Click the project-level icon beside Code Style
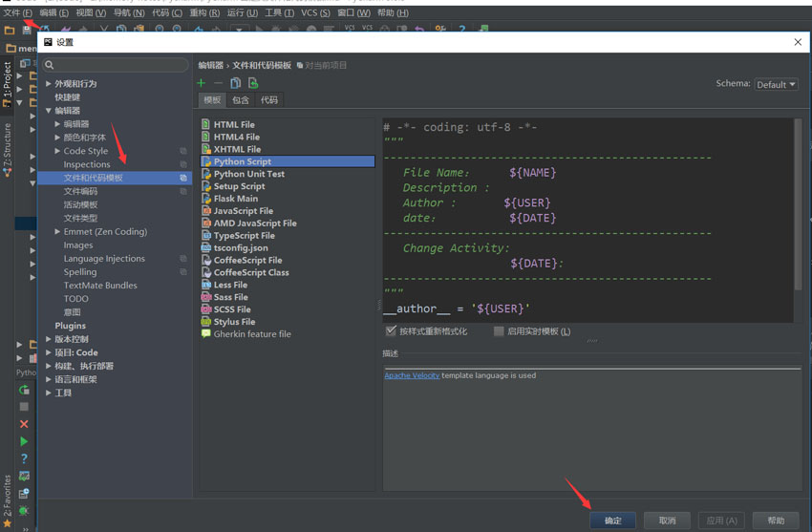 tap(183, 151)
